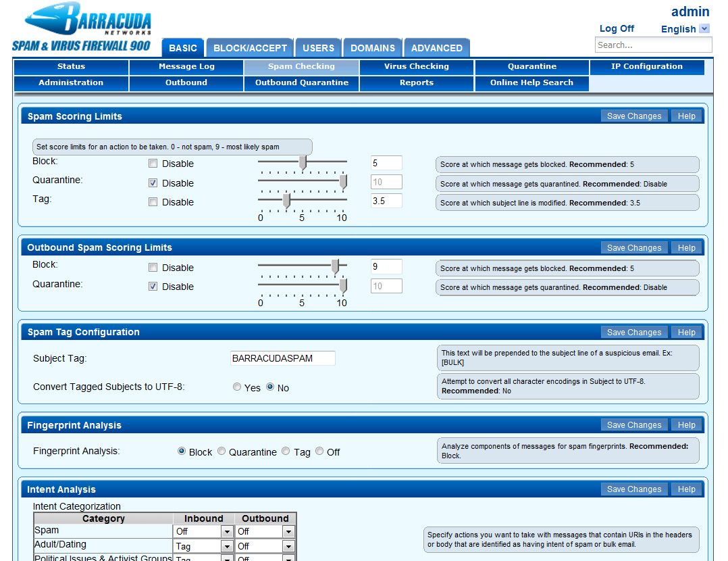Click the inbound Quarantine slider handle
This screenshot has height=561, width=728.
[x=343, y=182]
